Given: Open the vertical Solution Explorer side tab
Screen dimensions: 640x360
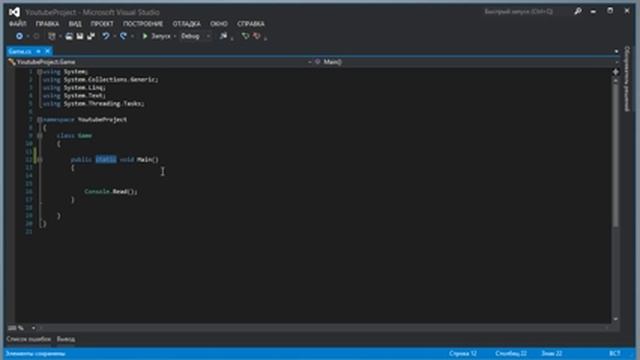Looking at the screenshot, I should click(x=627, y=79).
